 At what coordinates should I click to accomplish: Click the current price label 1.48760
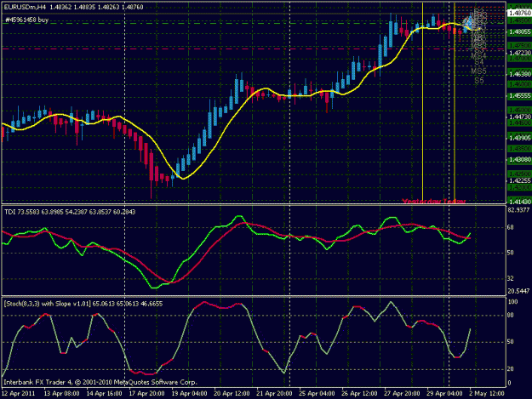(x=519, y=14)
